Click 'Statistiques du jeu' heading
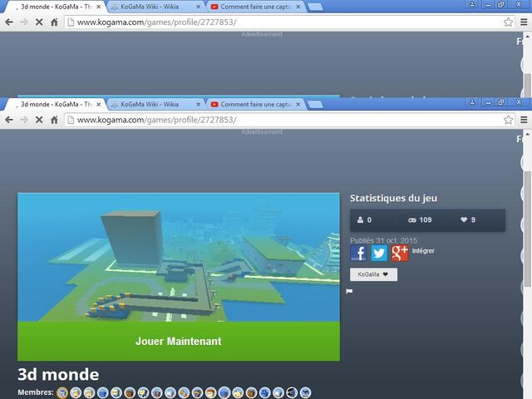 click(x=393, y=198)
